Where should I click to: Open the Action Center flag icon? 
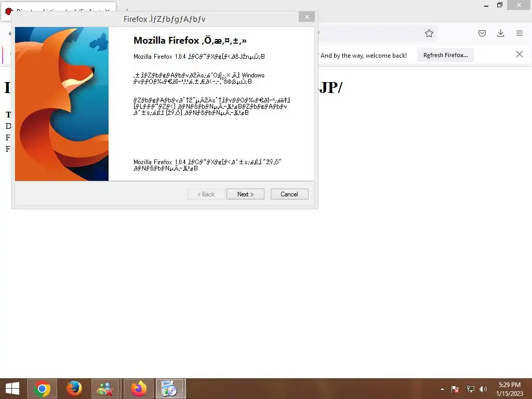455,389
